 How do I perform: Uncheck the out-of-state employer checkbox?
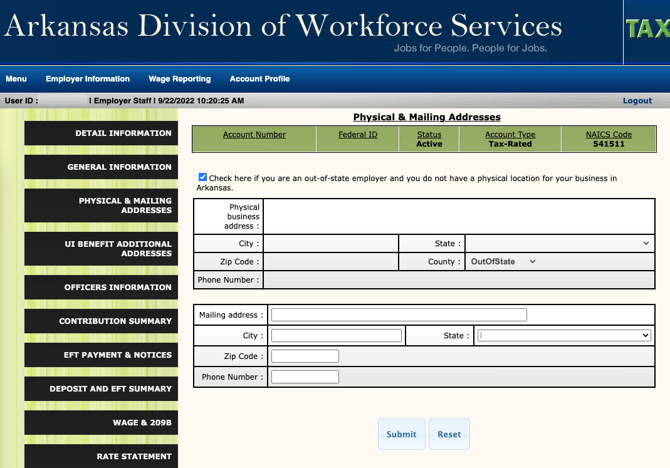click(x=203, y=177)
